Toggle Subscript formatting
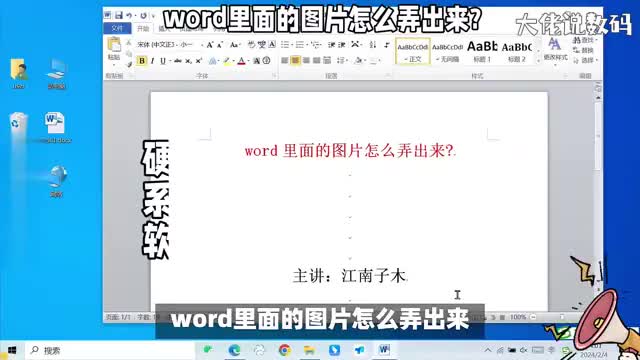 (x=188, y=61)
